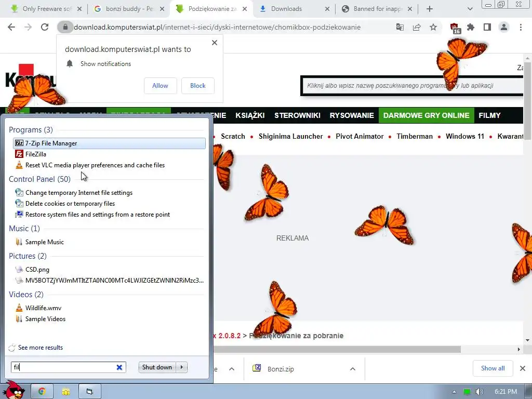Open DARMOWE GRY ONLINE navigation item
Screen dimensions: 532x399
(427, 115)
